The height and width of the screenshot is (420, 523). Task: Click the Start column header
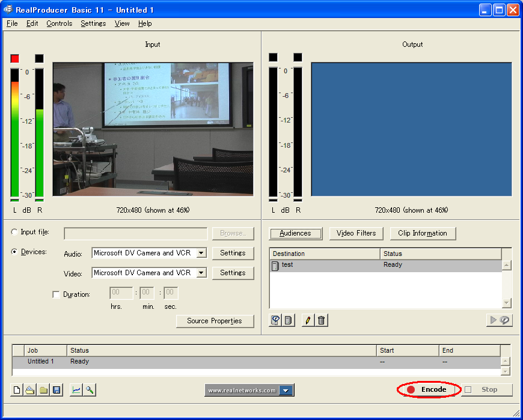(407, 351)
